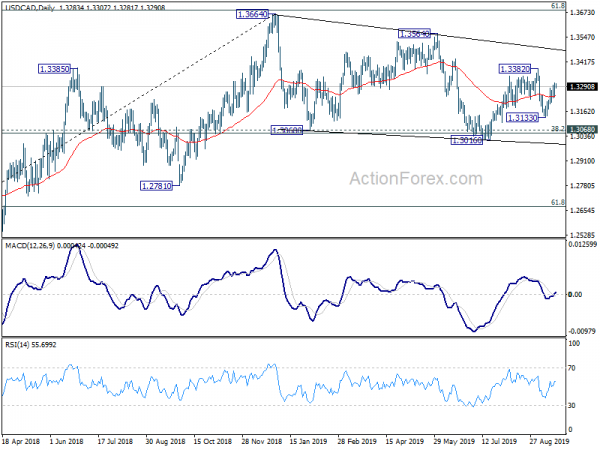
Task: Click the 1.36730 price axis label
Action: [582, 13]
